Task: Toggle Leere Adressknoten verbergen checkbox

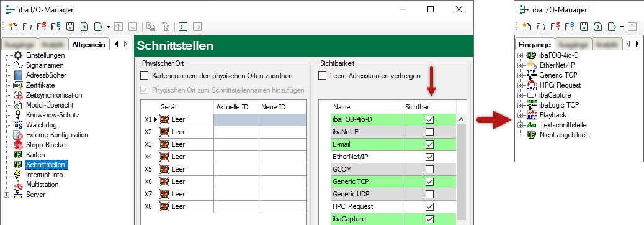Action: pos(323,76)
